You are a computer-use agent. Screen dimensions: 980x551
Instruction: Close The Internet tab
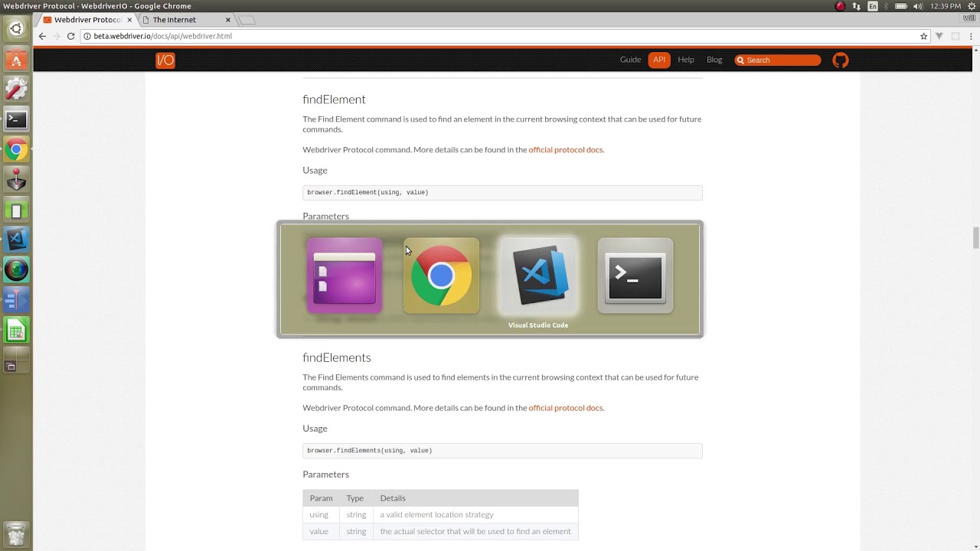tap(227, 20)
